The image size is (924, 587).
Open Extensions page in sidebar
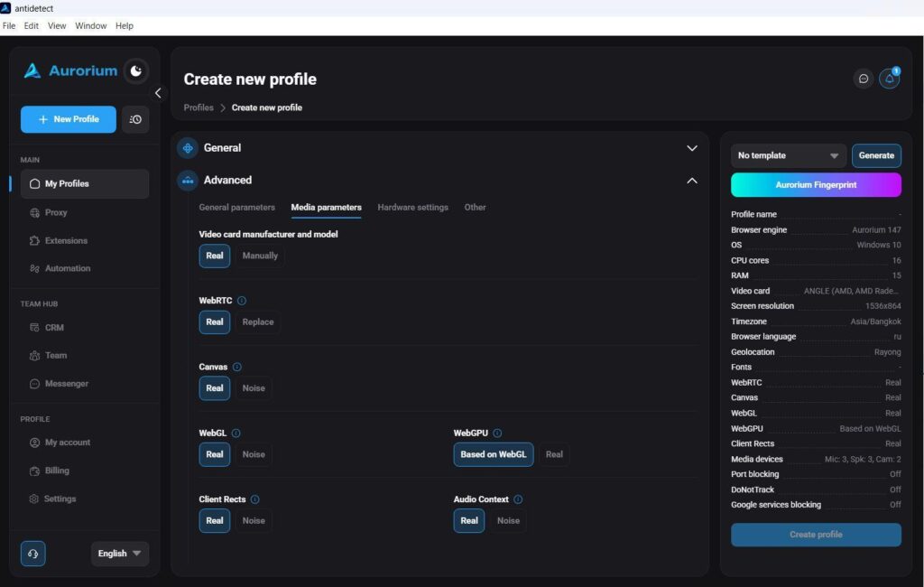[59, 241]
